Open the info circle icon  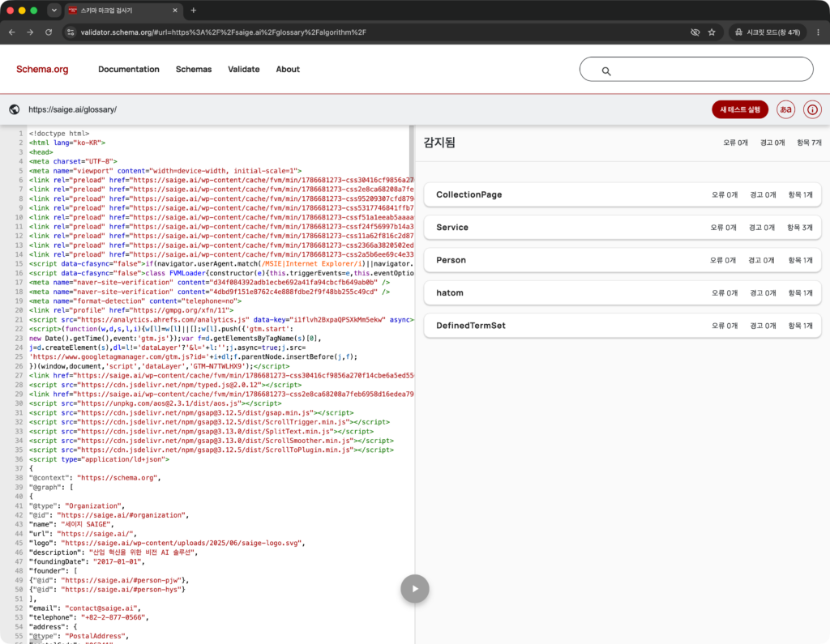coord(812,109)
